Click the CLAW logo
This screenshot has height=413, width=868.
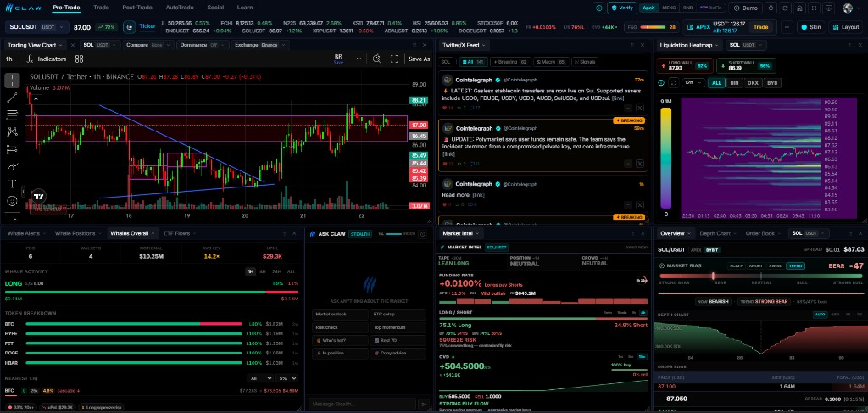[23, 8]
